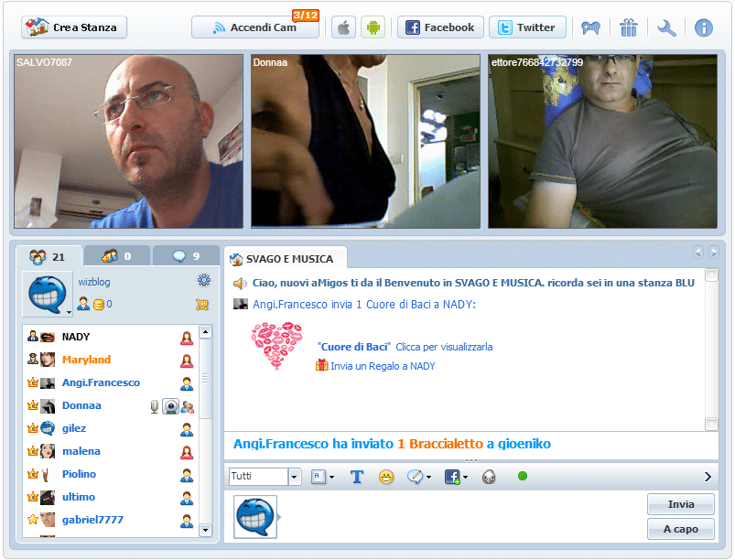Open the info icon
The width and height of the screenshot is (735, 560).
pyautogui.click(x=704, y=28)
